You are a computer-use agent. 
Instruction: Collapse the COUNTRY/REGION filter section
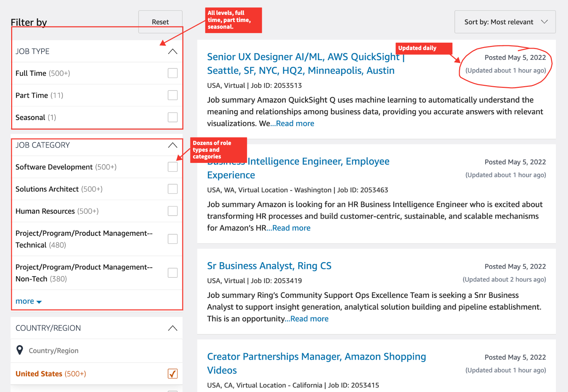coord(173,328)
